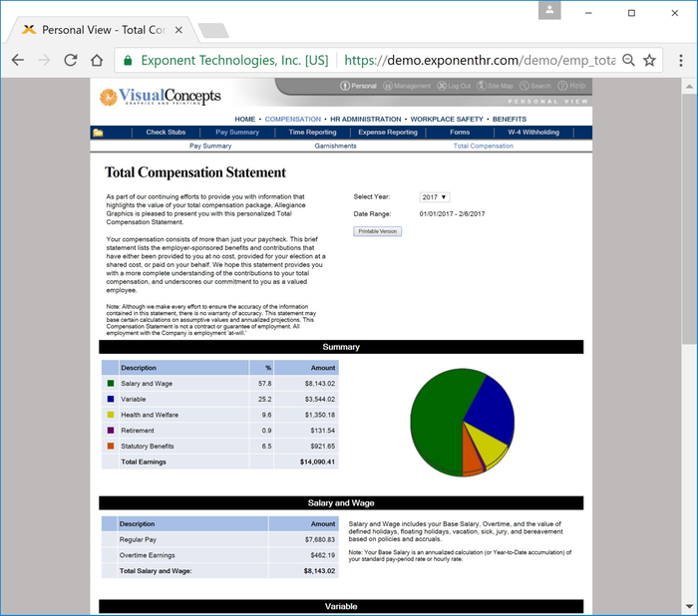Open Help in the top bar
698x616 pixels.
click(x=571, y=86)
